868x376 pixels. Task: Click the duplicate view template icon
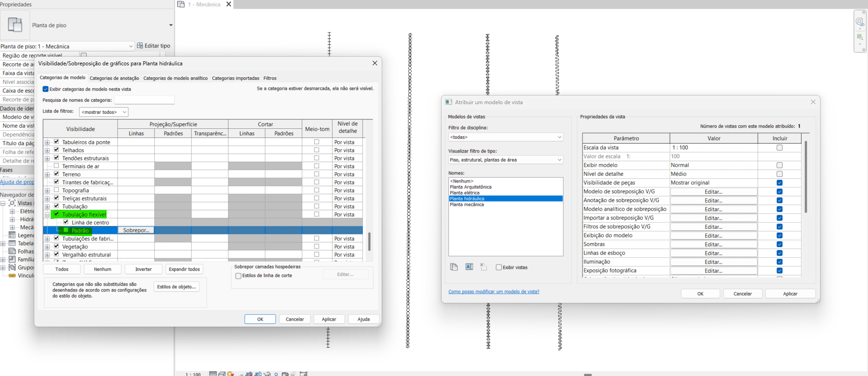(x=454, y=267)
